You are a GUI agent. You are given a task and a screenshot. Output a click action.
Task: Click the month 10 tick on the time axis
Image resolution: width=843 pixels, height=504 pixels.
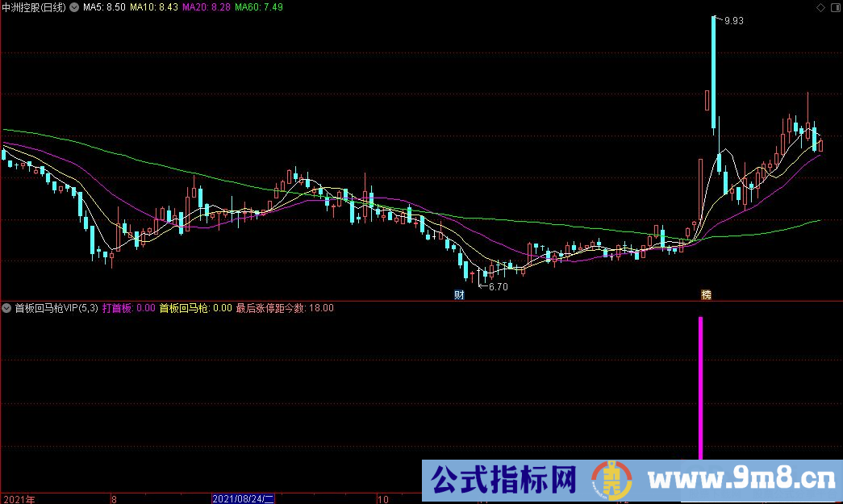pos(383,499)
